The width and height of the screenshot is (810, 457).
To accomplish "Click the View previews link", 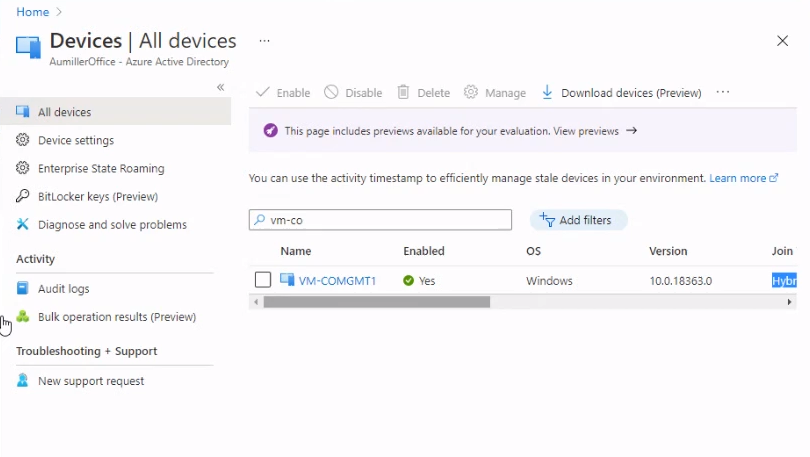I will 586,131.
